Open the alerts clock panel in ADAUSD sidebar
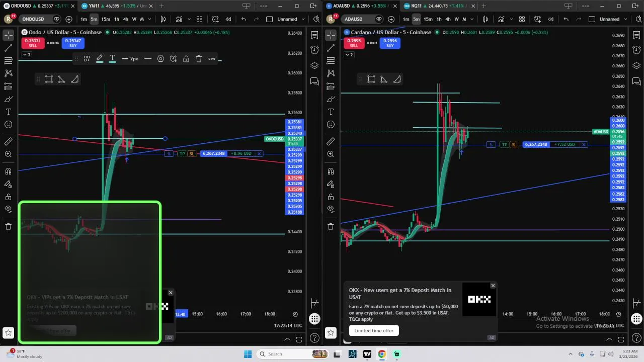 (636, 50)
